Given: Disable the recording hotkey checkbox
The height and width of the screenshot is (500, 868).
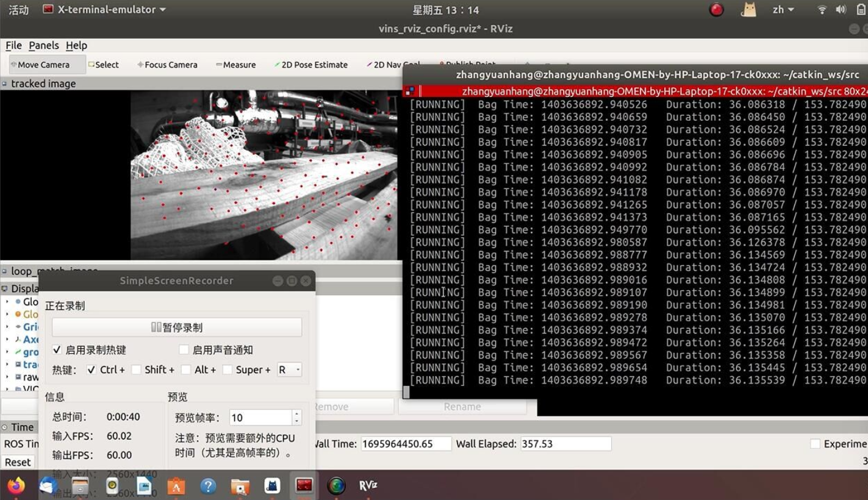Looking at the screenshot, I should point(57,350).
